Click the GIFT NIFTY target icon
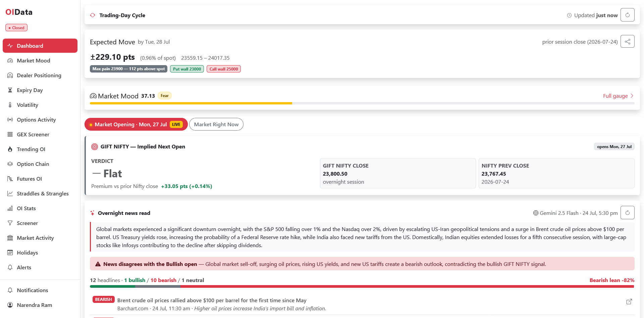Screen dimensions: 644x318 (95, 147)
